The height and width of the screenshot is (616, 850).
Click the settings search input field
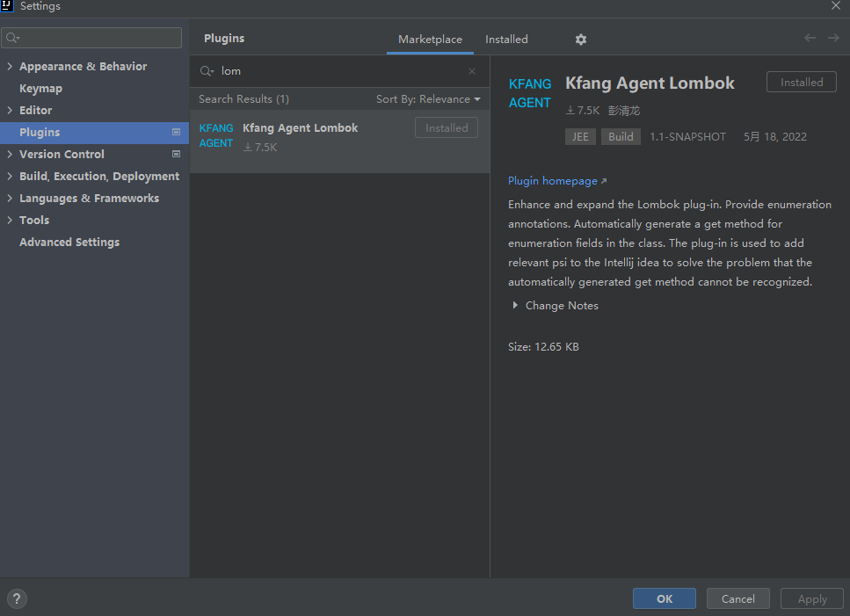(97, 38)
